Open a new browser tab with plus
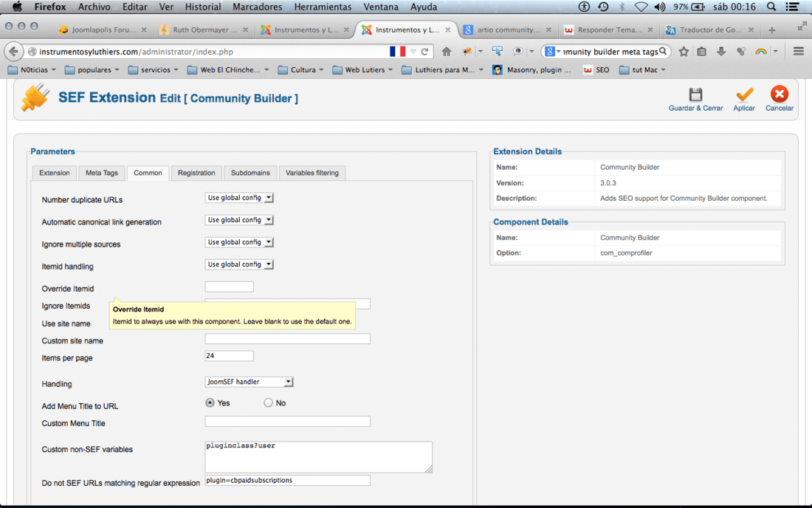This screenshot has width=812, height=508. [x=771, y=30]
